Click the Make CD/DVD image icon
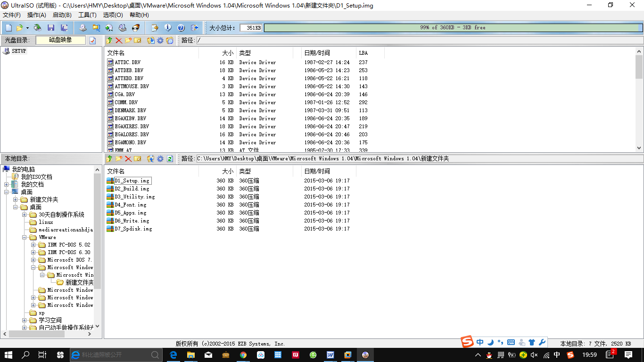Image resolution: width=644 pixels, height=362 pixels. (83, 28)
